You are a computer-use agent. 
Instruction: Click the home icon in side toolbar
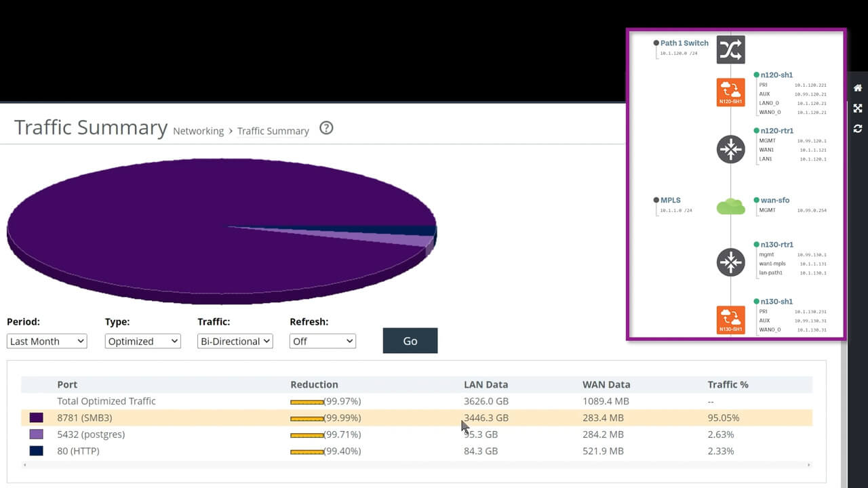(858, 88)
